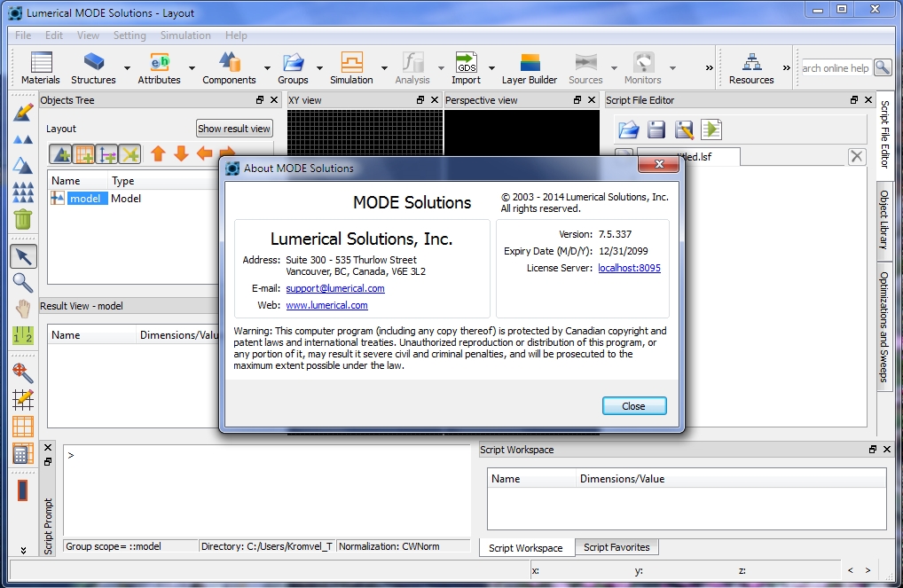Expand the Components dropdown arrow
The width and height of the screenshot is (903, 588).
pos(267,68)
